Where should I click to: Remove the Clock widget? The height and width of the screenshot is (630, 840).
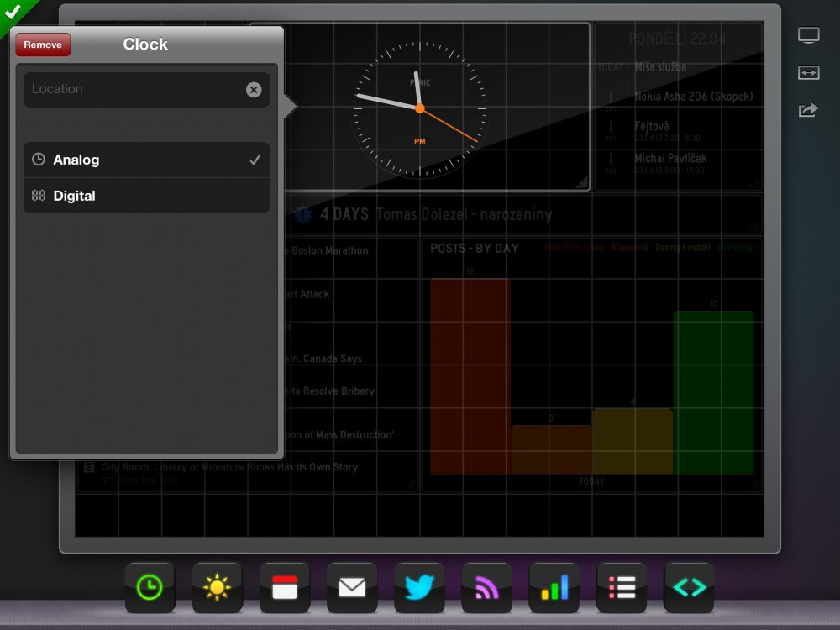tap(42, 45)
